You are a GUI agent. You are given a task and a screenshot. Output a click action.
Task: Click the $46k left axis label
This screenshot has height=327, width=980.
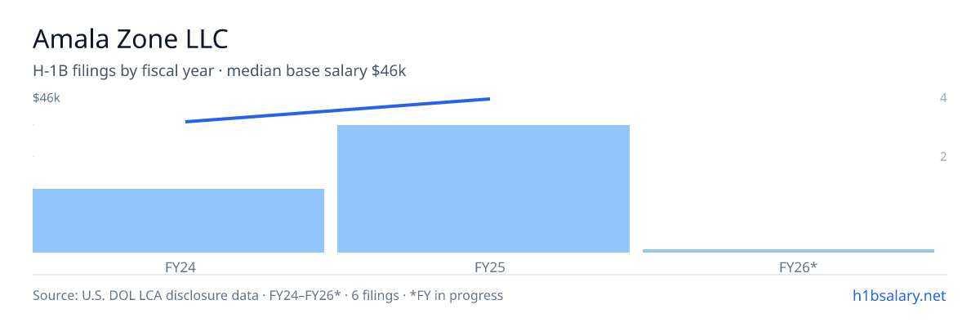(47, 98)
